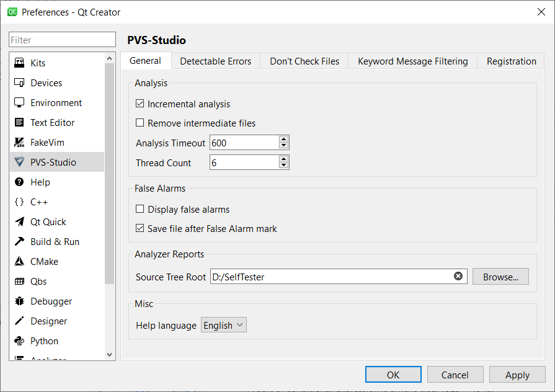555x392 pixels.
Task: Clear the Source Tree Root field icon
Action: (x=458, y=277)
